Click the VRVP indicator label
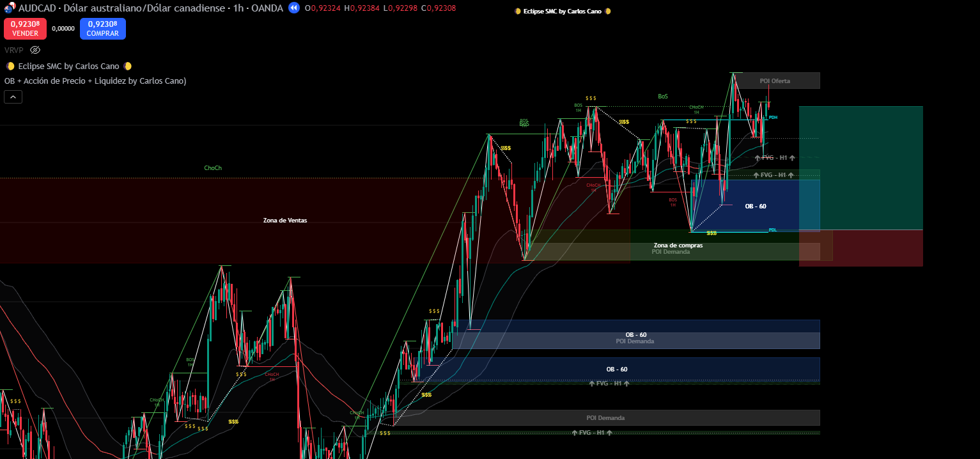The height and width of the screenshot is (459, 980). tap(13, 50)
